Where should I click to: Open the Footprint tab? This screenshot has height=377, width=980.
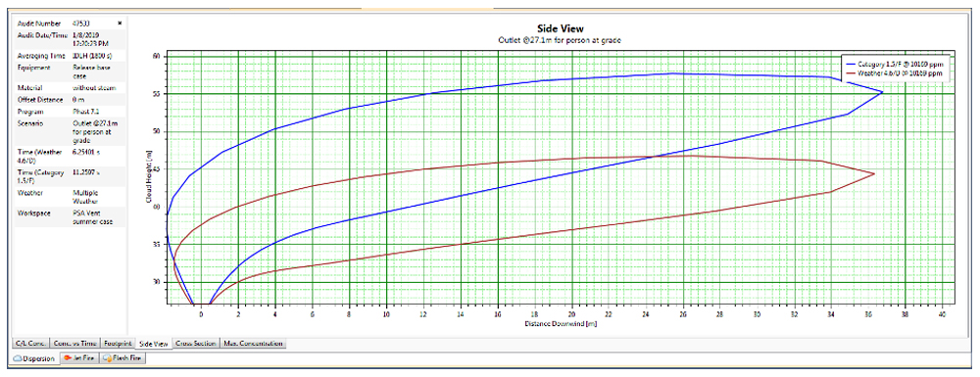pos(119,344)
